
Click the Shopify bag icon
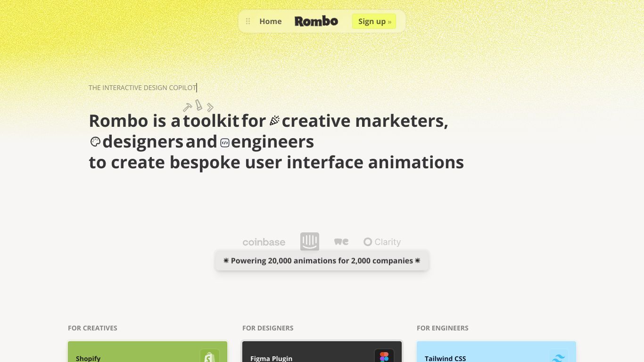(x=209, y=357)
